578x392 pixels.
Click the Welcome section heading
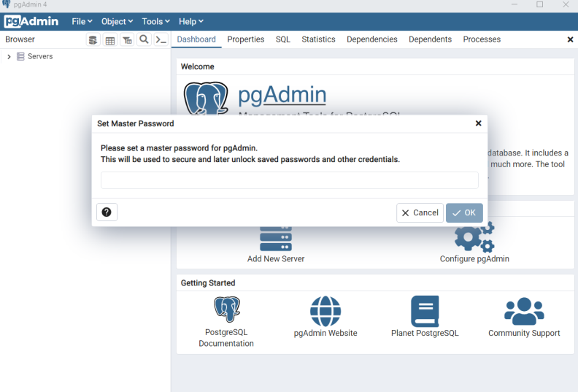click(x=197, y=66)
